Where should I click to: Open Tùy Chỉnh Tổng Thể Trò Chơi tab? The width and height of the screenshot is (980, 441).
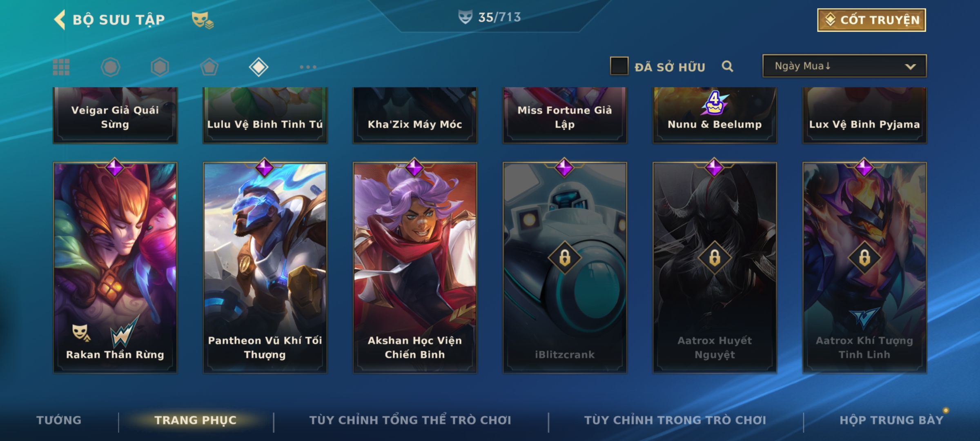(410, 420)
